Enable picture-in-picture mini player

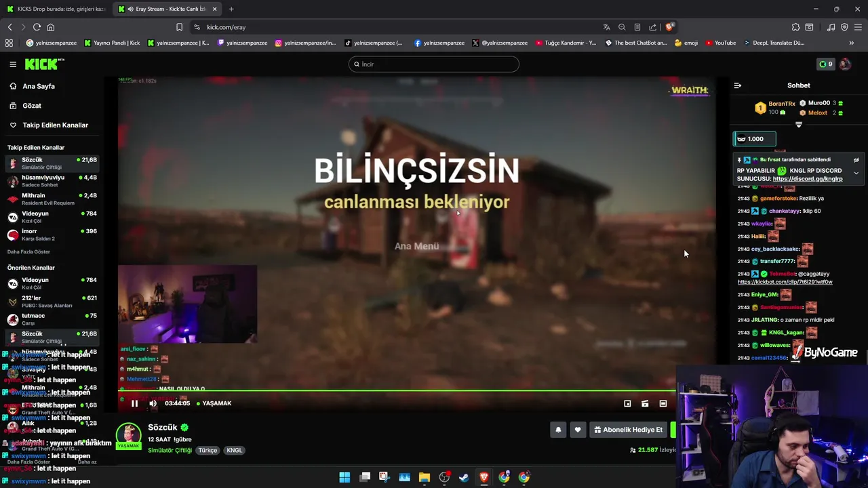click(627, 403)
